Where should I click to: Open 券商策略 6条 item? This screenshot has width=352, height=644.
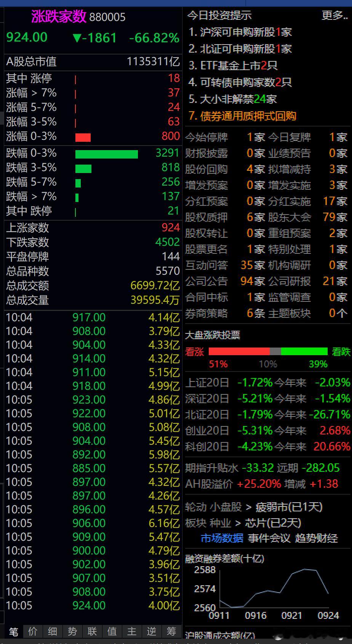pos(225,313)
